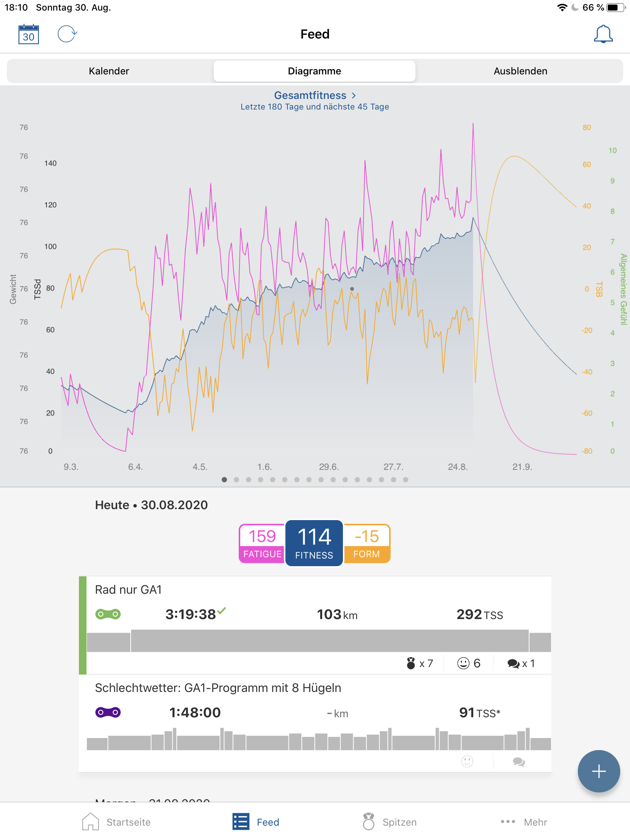Tap comment icon on Schlechtwetter workout

click(x=518, y=761)
